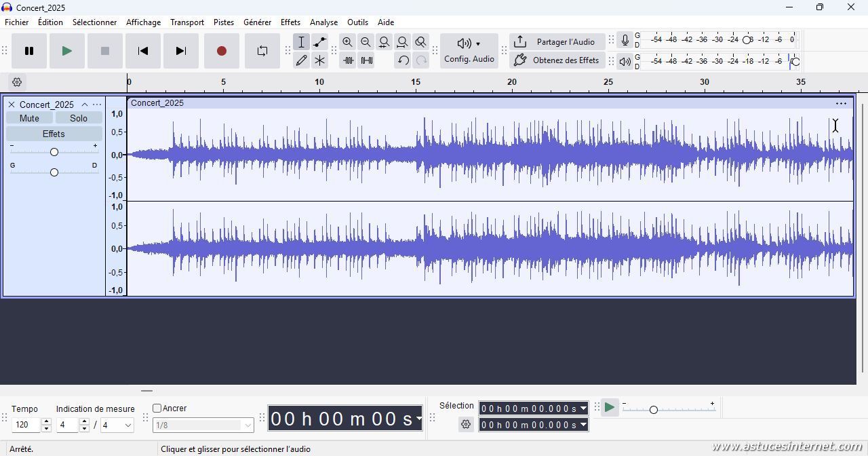Open the Générer menu
Viewport: 868px width, 456px height.
[257, 22]
